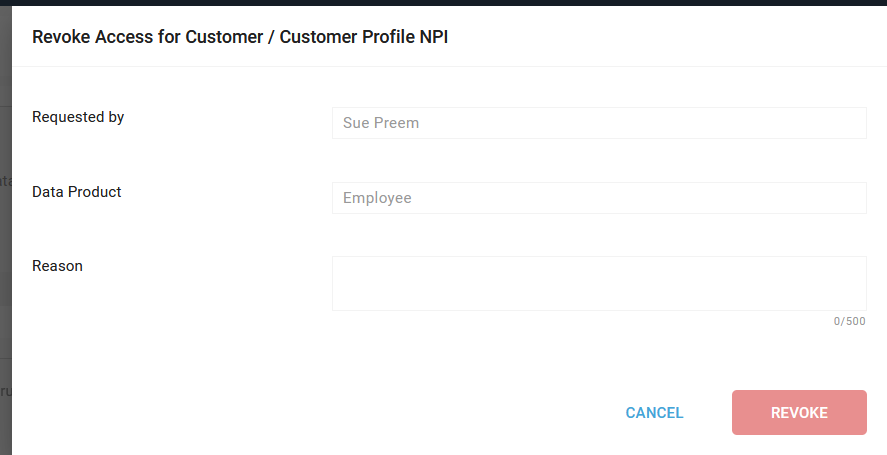This screenshot has width=887, height=455.
Task: Click the Revoke Access dialog title
Action: 240,37
